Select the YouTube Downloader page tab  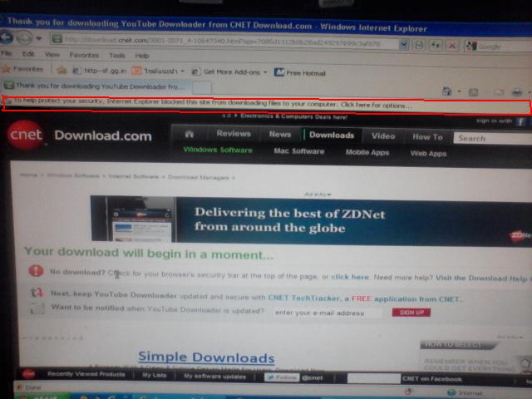(x=96, y=86)
